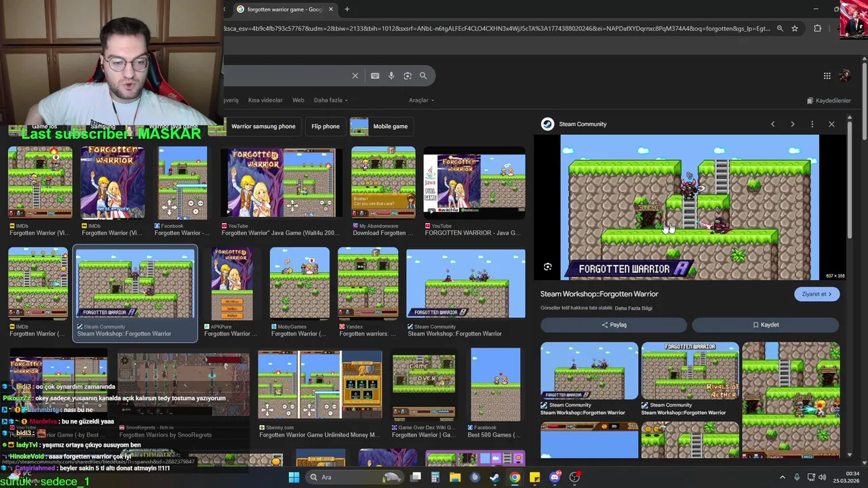Switch to the Web results tab
Viewport: 868px width, 488px height.
(x=298, y=100)
